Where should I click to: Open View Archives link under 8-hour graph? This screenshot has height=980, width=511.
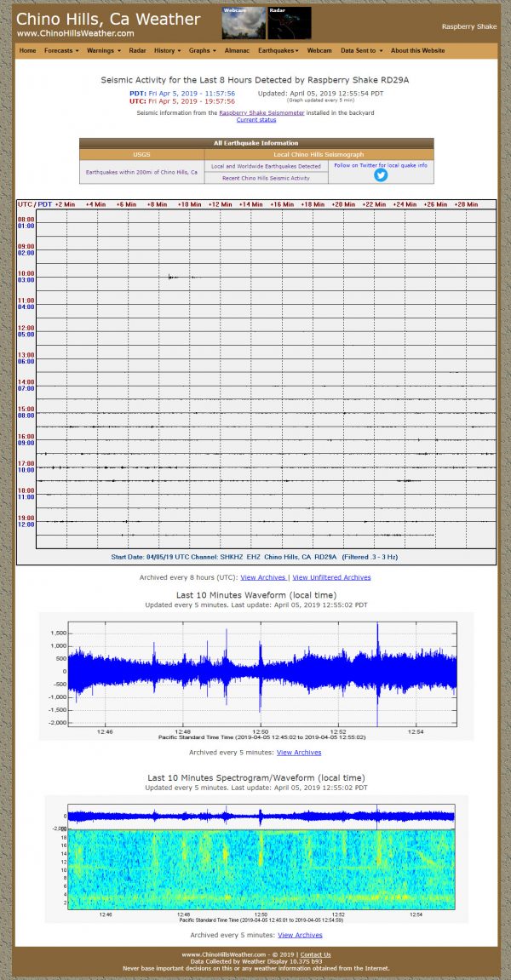[x=263, y=577]
